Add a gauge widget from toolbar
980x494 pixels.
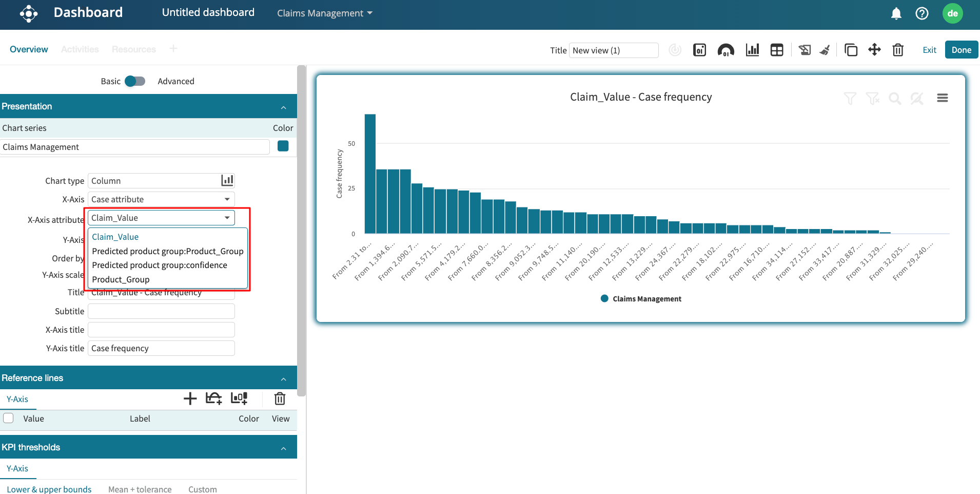coord(726,50)
